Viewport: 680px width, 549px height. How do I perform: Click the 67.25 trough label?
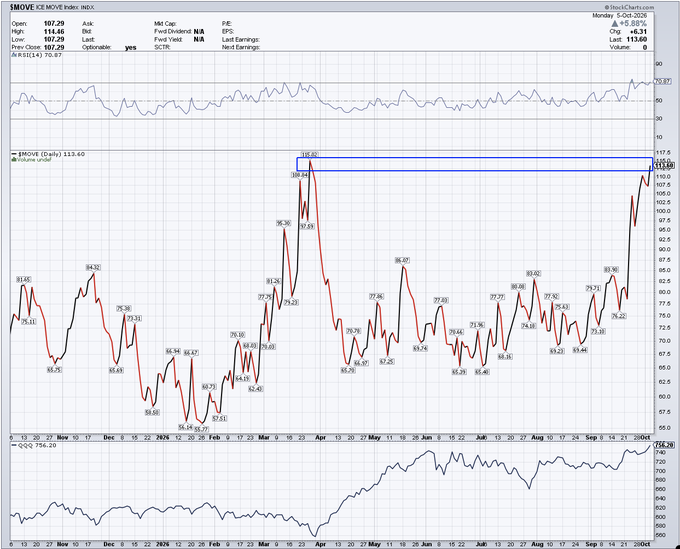387,361
